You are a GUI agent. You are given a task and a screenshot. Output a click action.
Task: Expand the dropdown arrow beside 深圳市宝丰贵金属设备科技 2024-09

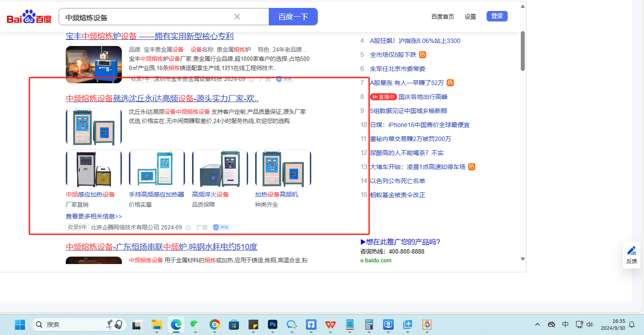point(251,79)
